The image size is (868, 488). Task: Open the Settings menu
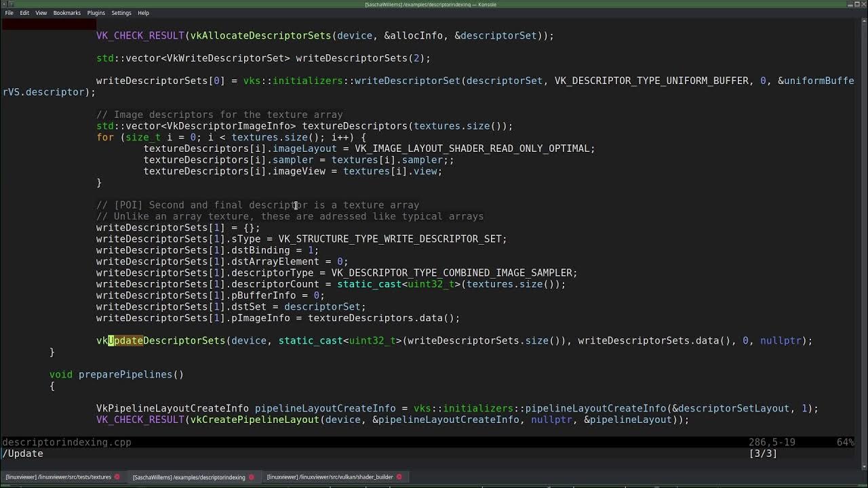pos(121,13)
